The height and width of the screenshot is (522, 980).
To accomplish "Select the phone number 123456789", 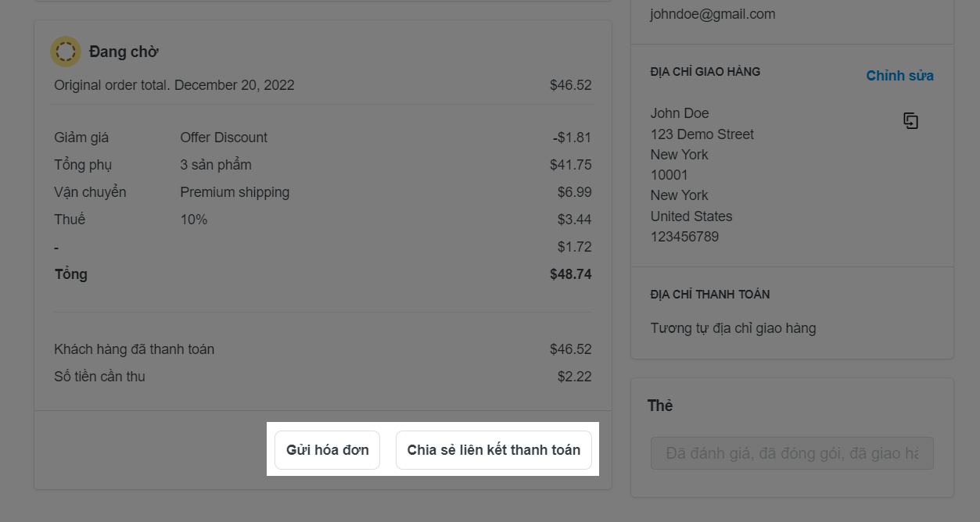I will tap(684, 237).
